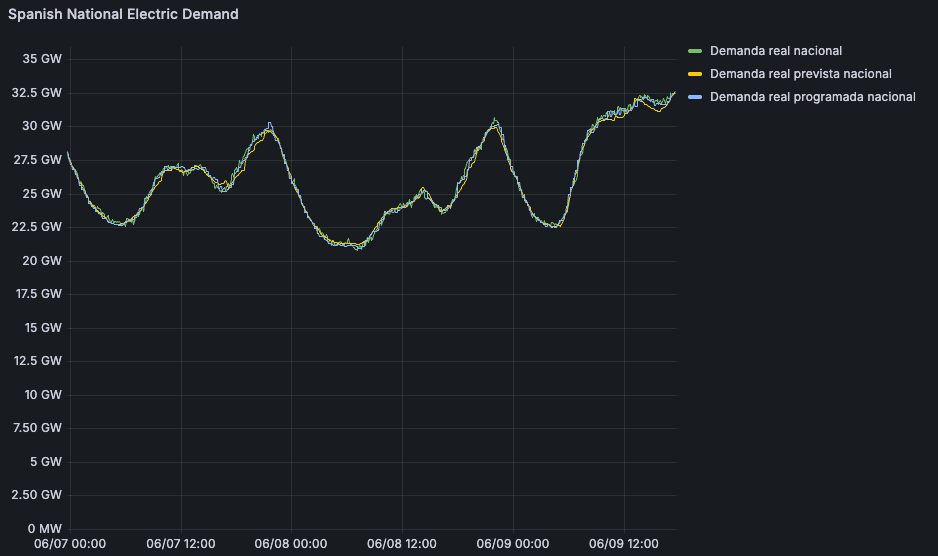Click the 0 MW y-axis label
Image resolution: width=938 pixels, height=556 pixels.
click(44, 528)
